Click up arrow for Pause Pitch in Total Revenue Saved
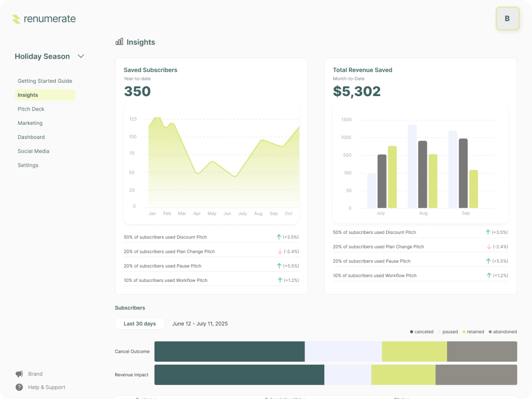The width and height of the screenshot is (532, 399). pyautogui.click(x=488, y=261)
